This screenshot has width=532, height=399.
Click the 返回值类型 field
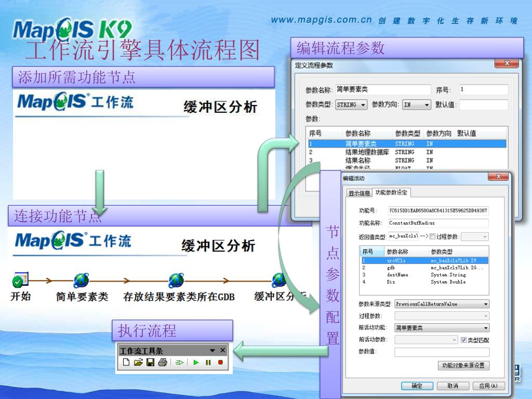coord(403,236)
